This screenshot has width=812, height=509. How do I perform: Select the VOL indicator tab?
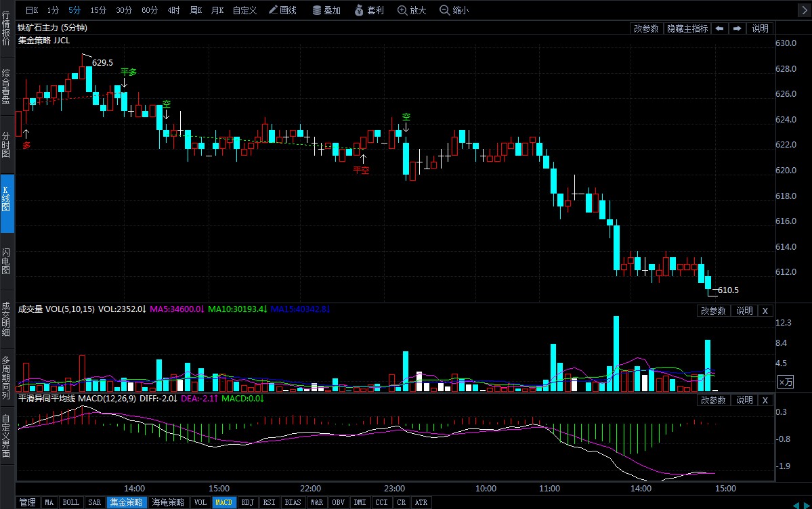pos(200,502)
